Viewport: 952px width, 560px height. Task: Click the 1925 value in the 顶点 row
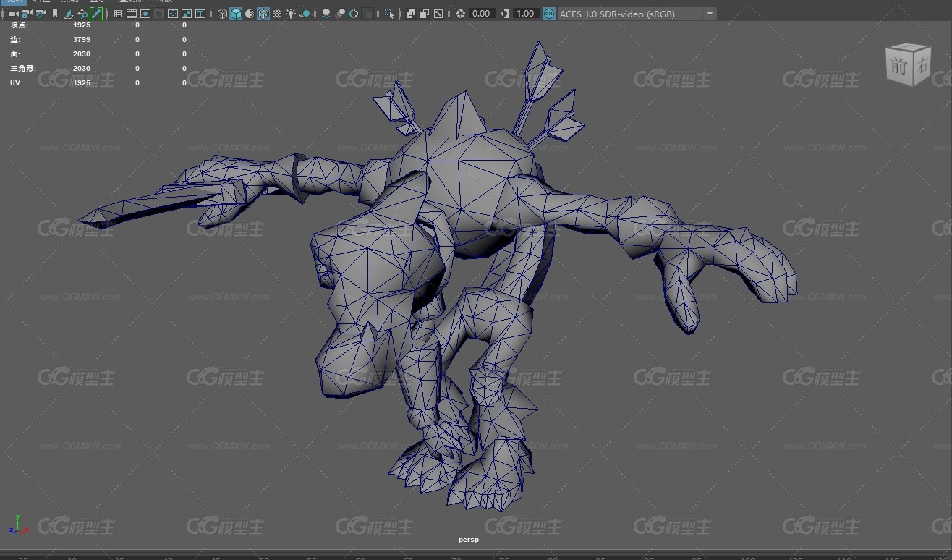click(82, 25)
